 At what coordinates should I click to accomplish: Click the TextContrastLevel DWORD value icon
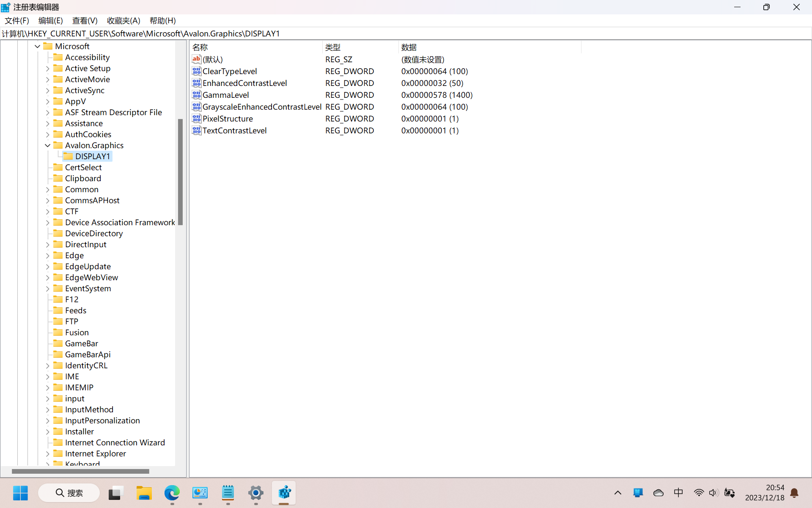point(196,130)
